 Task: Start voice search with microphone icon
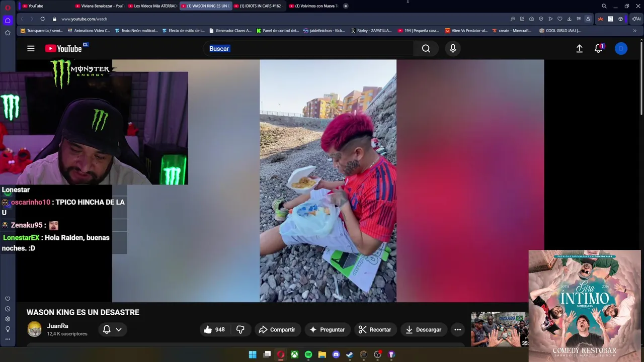pos(453,48)
